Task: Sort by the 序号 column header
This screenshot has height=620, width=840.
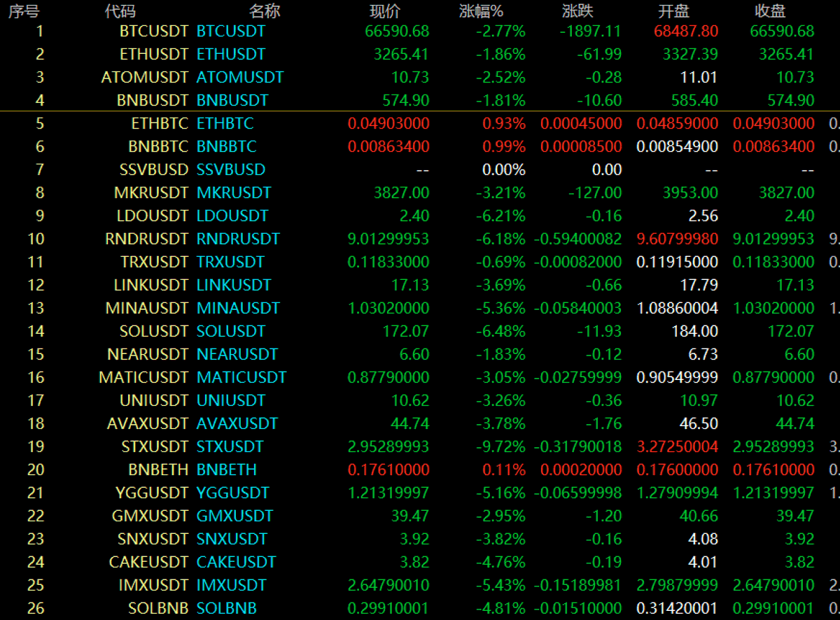Action: [x=23, y=11]
